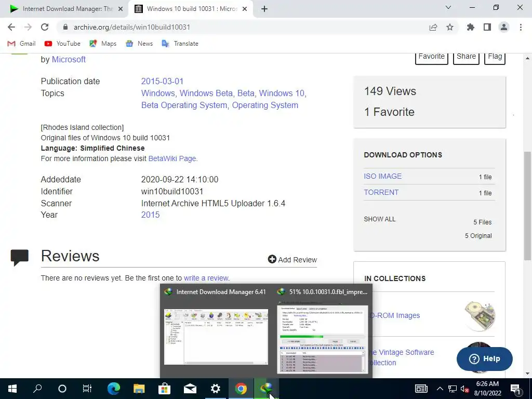Bookmark this page with the star icon
This screenshot has width=532, height=399.
click(x=450, y=27)
